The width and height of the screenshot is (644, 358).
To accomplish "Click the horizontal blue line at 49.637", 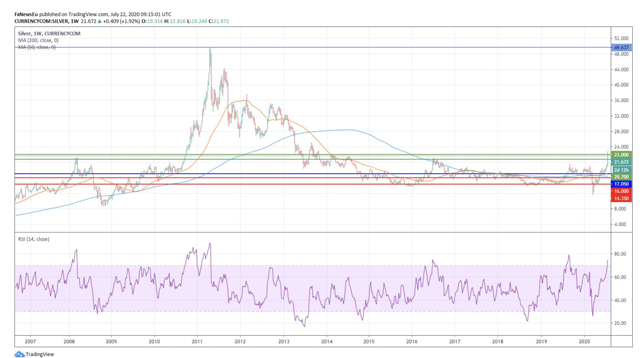I will pos(324,47).
